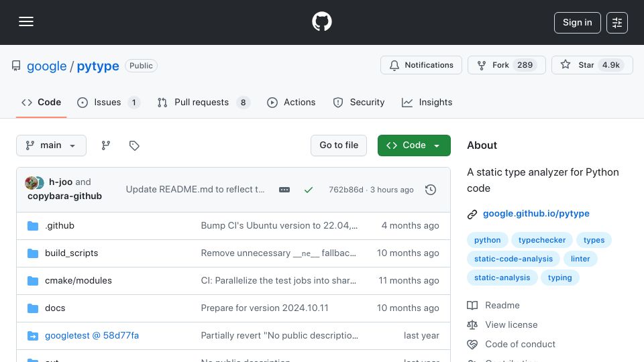Switch to the Code tab

click(x=41, y=102)
